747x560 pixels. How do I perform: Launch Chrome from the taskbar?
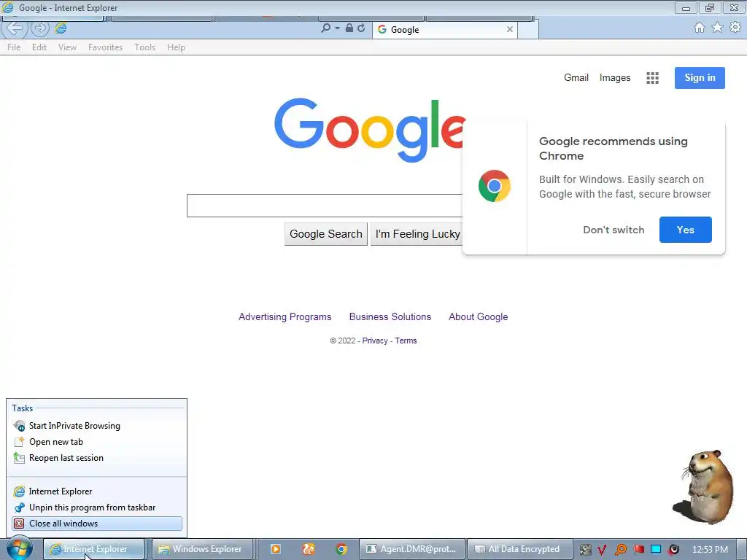pos(341,549)
